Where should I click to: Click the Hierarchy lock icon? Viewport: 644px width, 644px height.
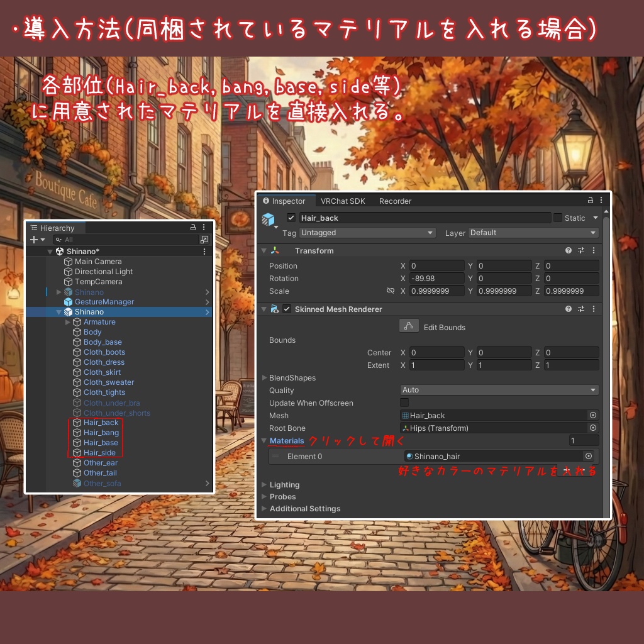(x=192, y=227)
